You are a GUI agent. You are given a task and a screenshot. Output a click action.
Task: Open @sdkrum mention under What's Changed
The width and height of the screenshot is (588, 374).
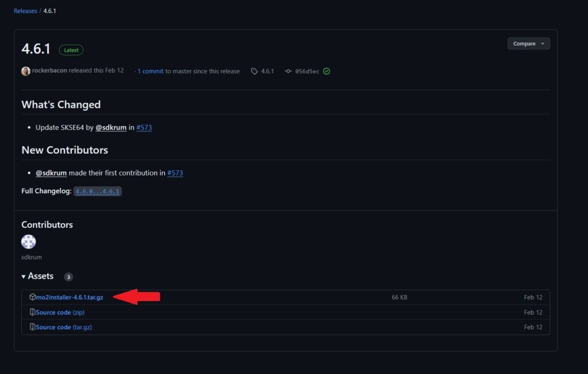point(111,127)
